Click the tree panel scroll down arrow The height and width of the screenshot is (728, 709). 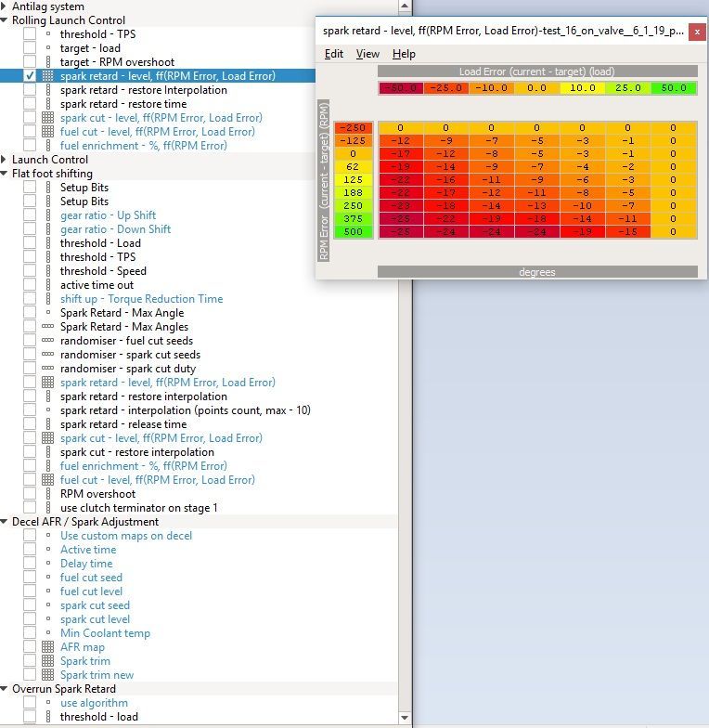point(405,718)
